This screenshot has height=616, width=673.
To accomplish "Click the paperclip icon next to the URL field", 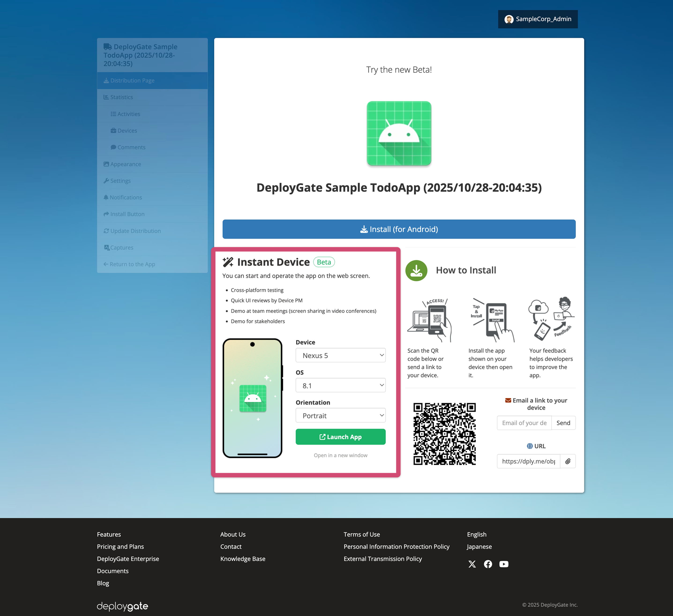I will click(x=568, y=461).
